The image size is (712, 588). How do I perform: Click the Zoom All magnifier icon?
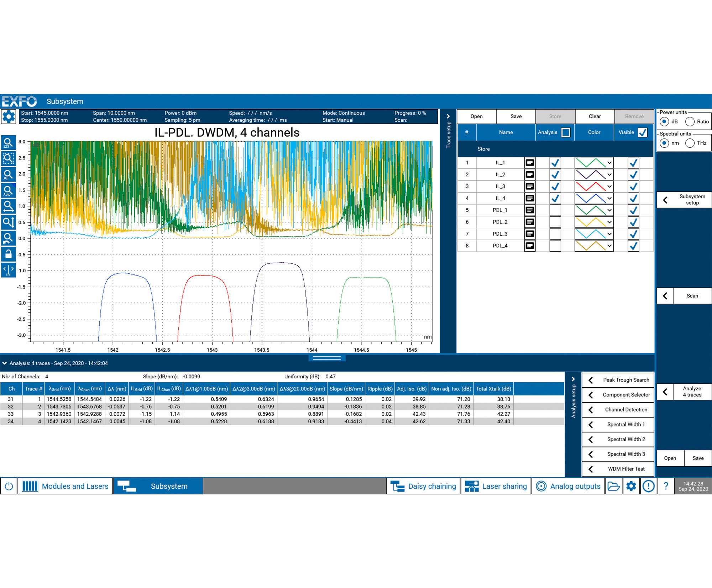8,175
